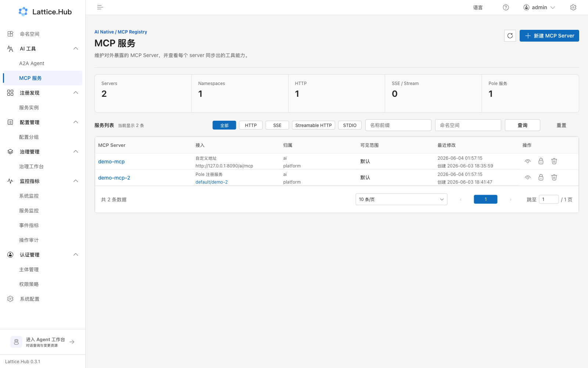588x368 pixels.
Task: Click the 重置 reset button
Action: (x=561, y=125)
